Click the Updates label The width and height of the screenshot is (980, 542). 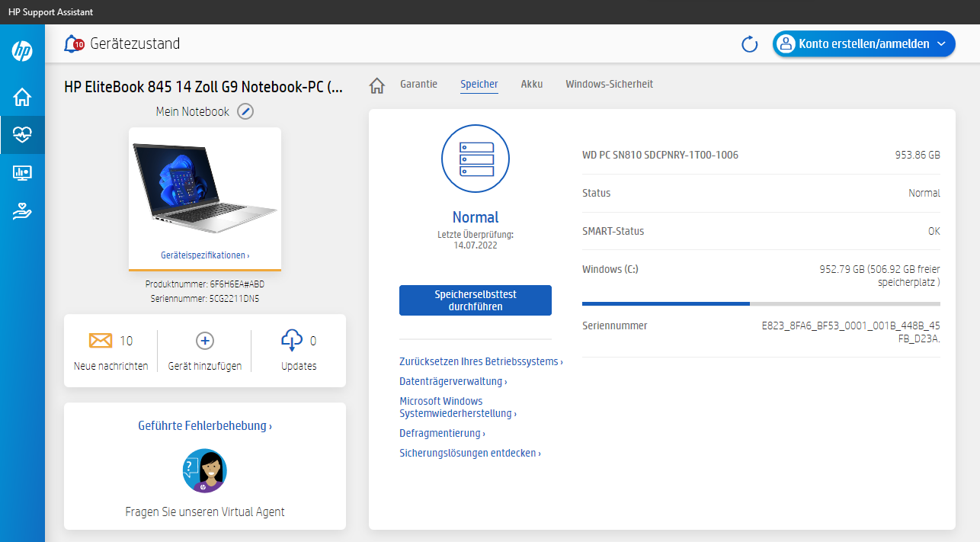pos(299,366)
